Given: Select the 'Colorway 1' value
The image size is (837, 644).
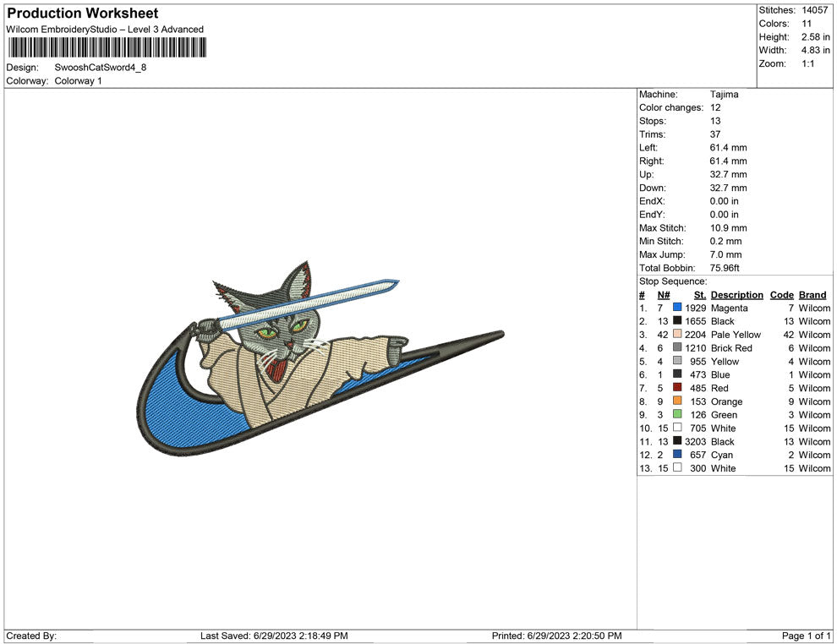Looking at the screenshot, I should click(x=78, y=81).
